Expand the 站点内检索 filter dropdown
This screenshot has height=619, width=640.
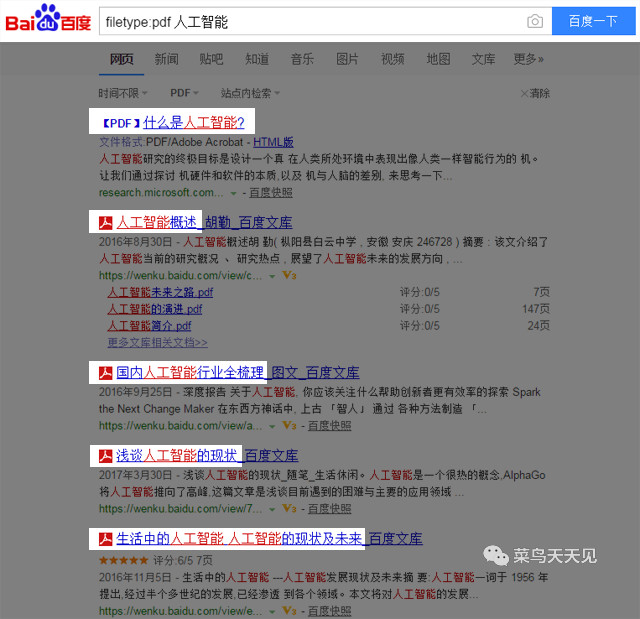[x=250, y=93]
